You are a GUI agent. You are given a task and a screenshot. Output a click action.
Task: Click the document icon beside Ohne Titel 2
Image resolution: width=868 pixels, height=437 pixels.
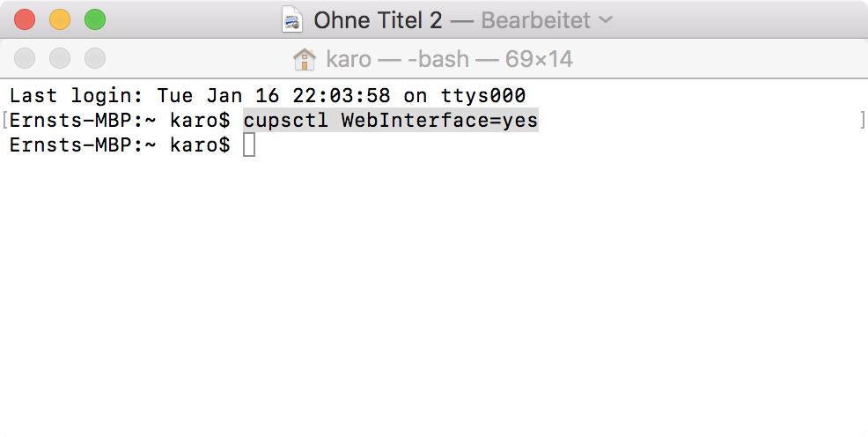(292, 20)
